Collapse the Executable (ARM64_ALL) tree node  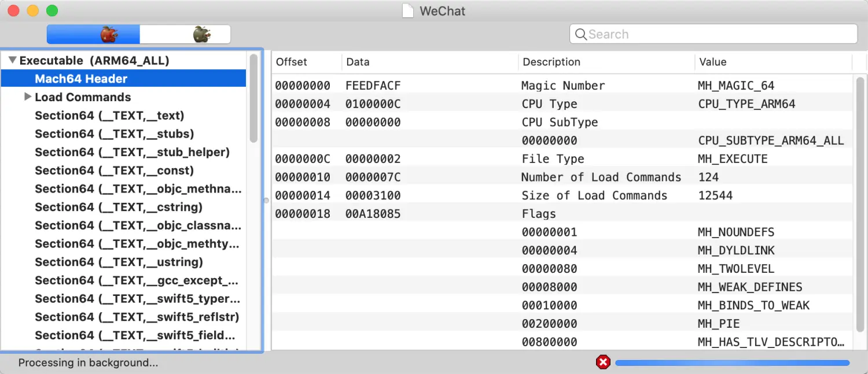[12, 60]
